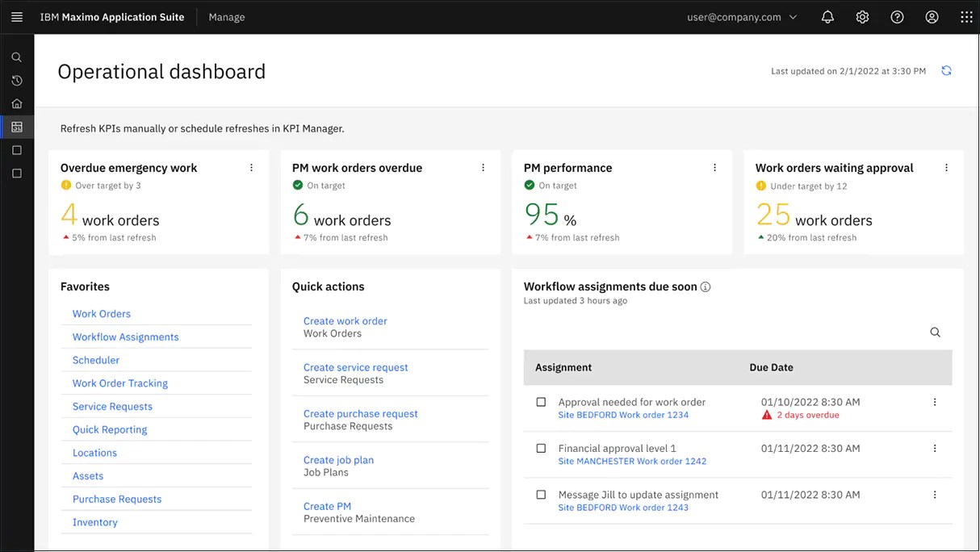This screenshot has height=552, width=980.
Task: Open the Overdue emergency work overflow menu
Action: pyautogui.click(x=251, y=167)
